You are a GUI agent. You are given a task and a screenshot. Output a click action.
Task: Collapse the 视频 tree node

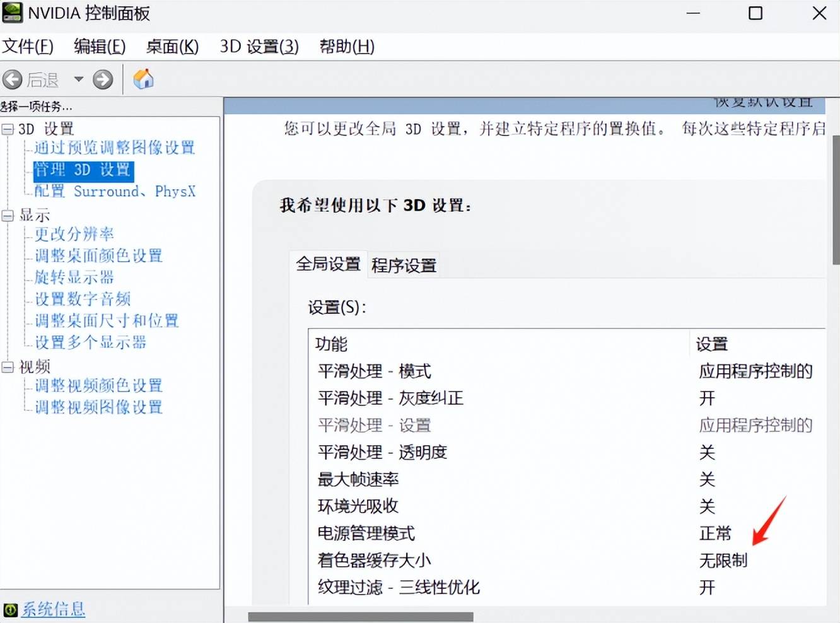point(8,367)
